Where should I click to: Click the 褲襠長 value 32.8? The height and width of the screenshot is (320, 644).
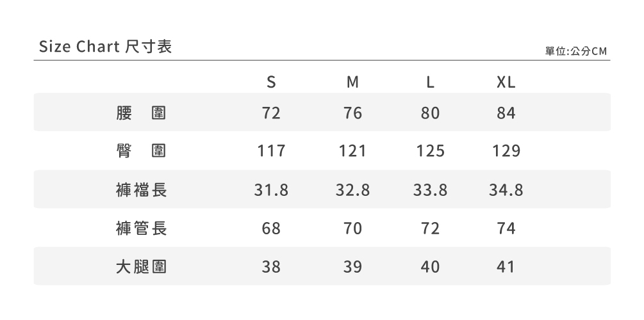(x=352, y=189)
